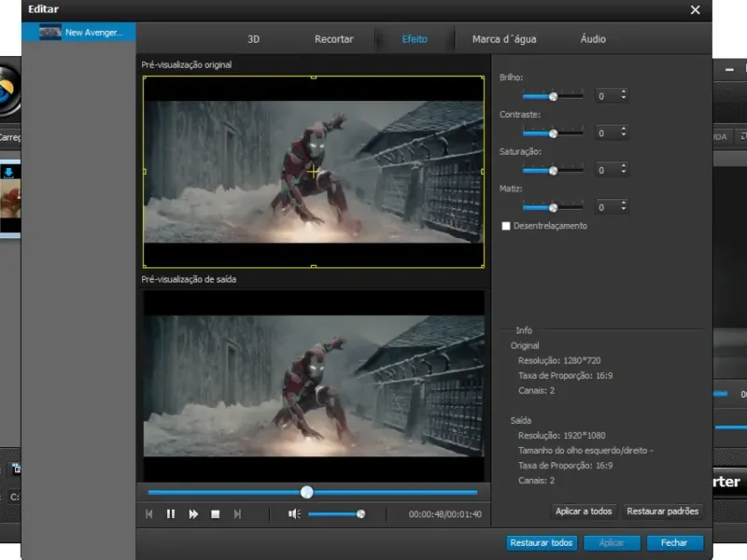Screen dimensions: 747x560
Task: Click the next frame icon
Action: coord(237,514)
